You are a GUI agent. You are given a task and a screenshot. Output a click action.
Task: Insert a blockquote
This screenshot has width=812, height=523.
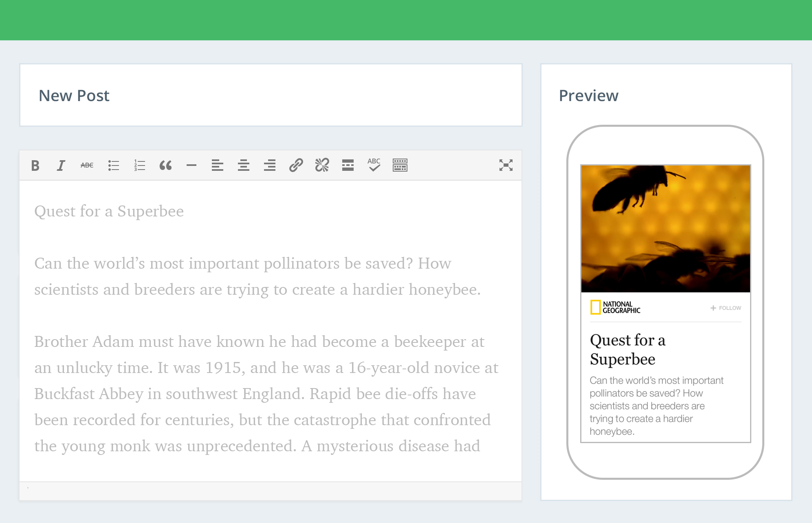pos(165,165)
